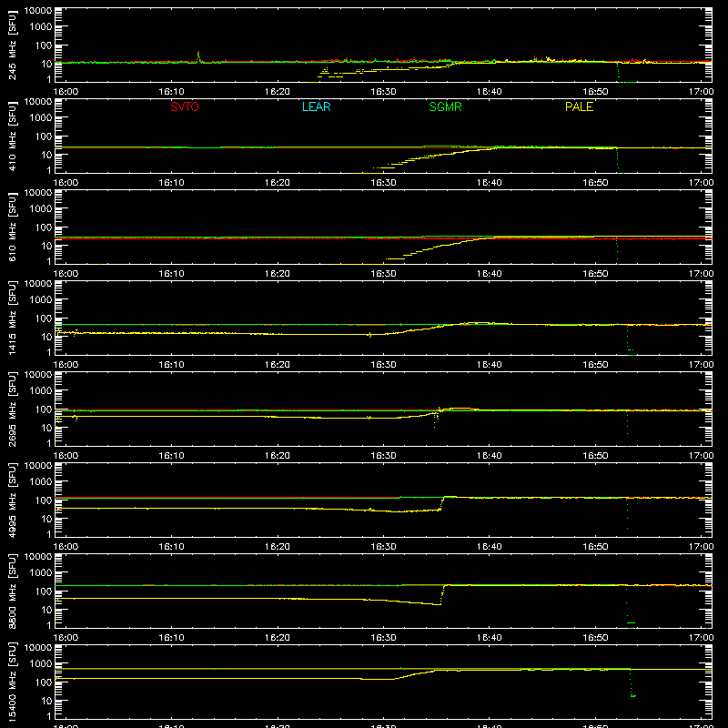
Task: Click the 10000 y-axis label on the 245 MHz plot
Action: (38, 11)
